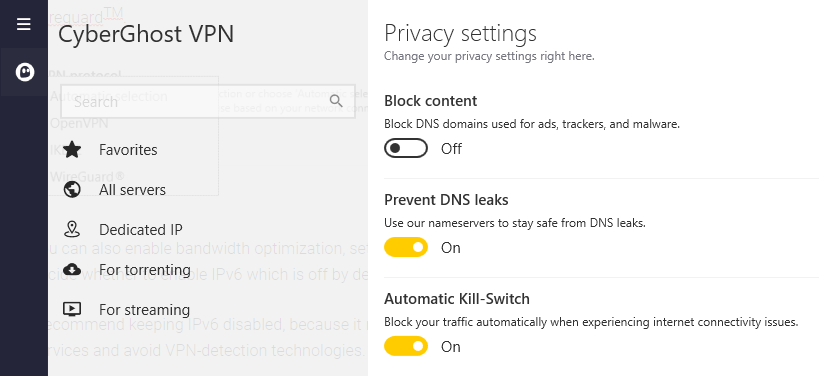Click the Prevent DNS leaks heading

click(446, 200)
